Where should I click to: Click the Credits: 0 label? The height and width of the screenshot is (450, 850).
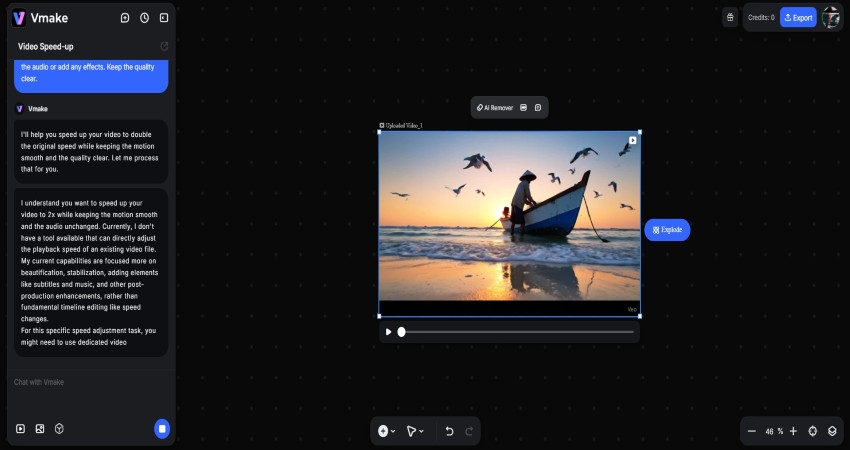tap(761, 17)
